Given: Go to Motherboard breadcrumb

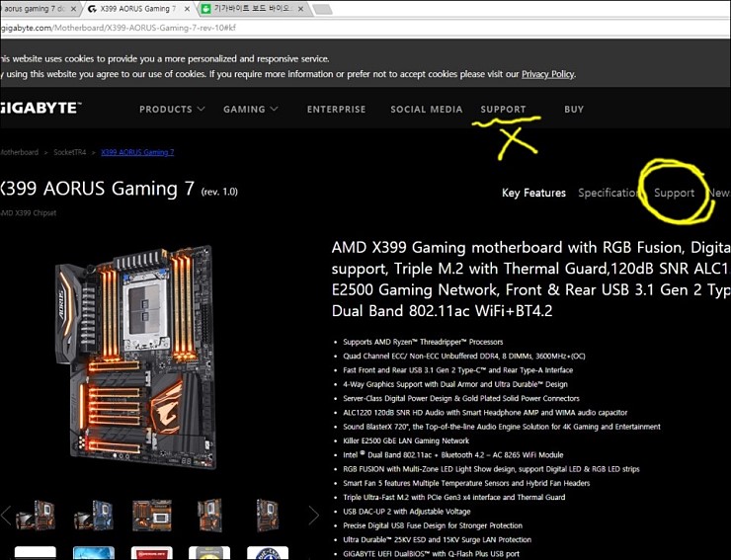Looking at the screenshot, I should [19, 152].
